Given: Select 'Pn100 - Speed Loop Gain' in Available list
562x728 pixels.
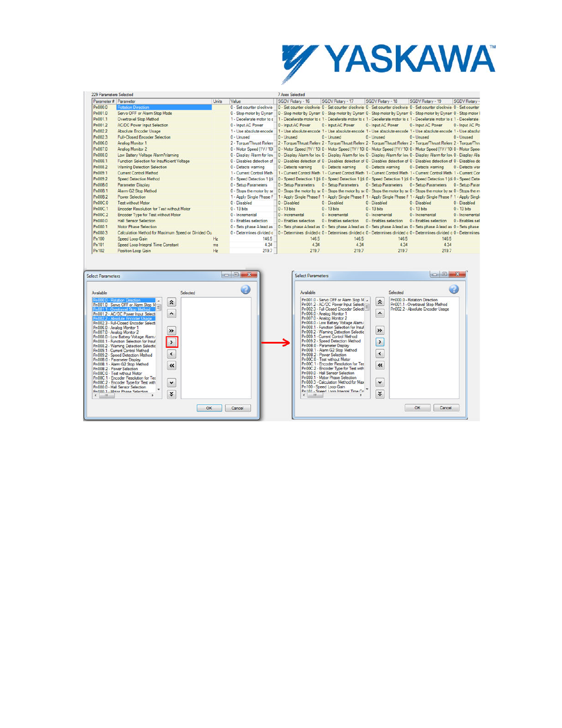Looking at the screenshot, I should click(x=332, y=387).
